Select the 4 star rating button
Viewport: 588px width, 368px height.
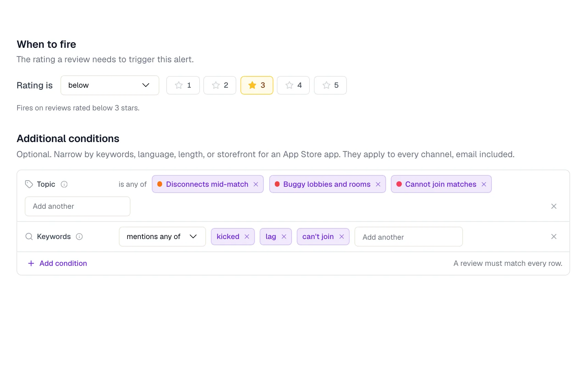pyautogui.click(x=293, y=85)
